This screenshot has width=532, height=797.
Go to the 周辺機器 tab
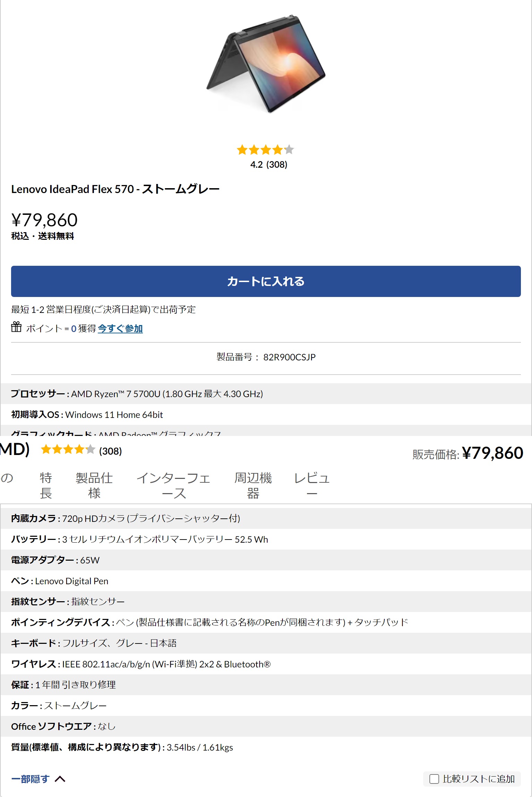pyautogui.click(x=253, y=485)
